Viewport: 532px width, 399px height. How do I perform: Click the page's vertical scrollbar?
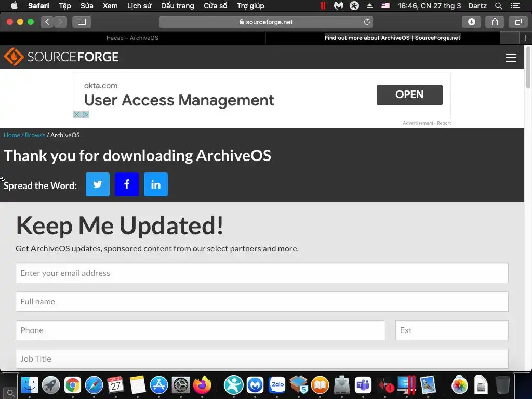[x=528, y=68]
